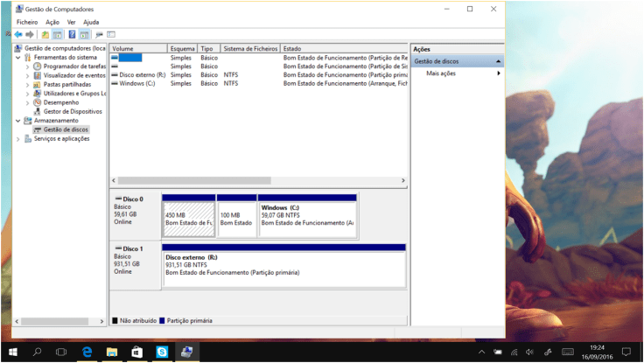Viewport: 644px width, 363px height.
Task: Click the blue Help toolbar icon
Action: 72,34
